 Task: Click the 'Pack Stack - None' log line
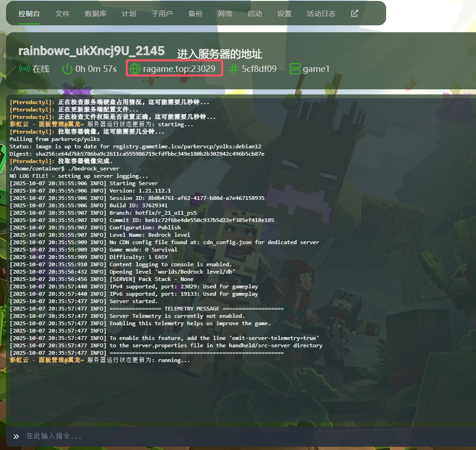pos(101,279)
